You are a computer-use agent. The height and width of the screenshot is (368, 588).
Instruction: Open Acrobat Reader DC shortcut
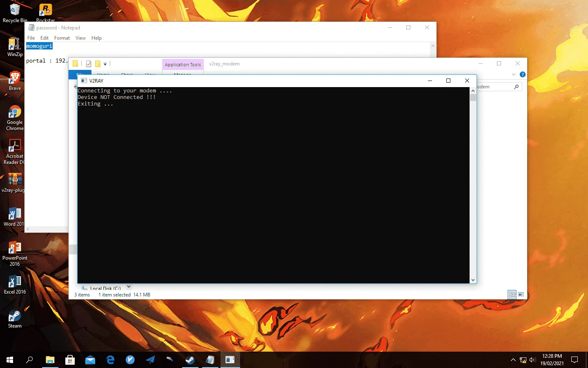[x=14, y=152]
